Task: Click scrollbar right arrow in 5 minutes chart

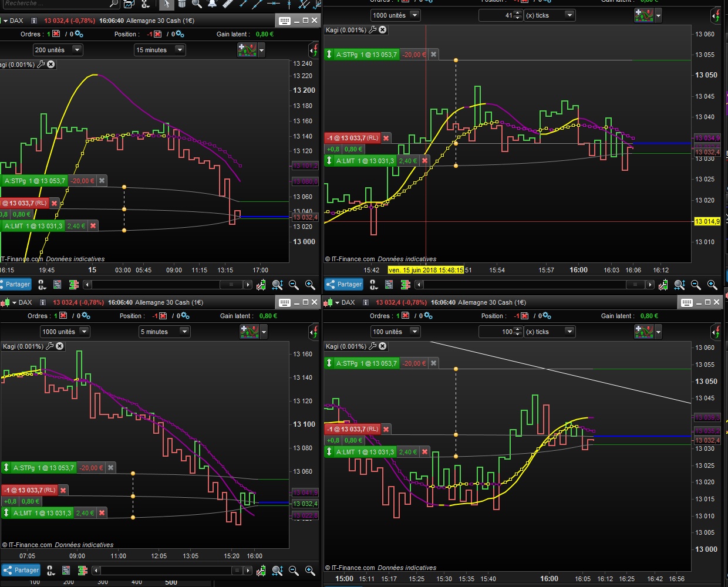Action: coord(248,570)
